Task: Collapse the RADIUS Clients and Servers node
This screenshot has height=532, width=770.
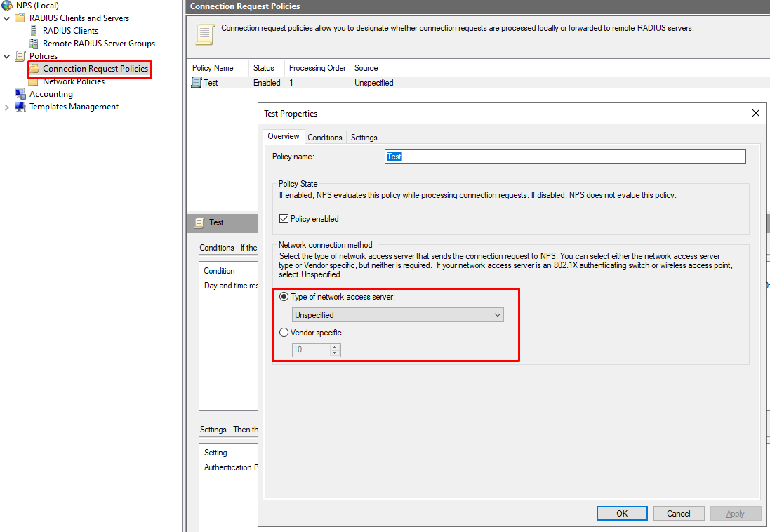Action: point(7,18)
